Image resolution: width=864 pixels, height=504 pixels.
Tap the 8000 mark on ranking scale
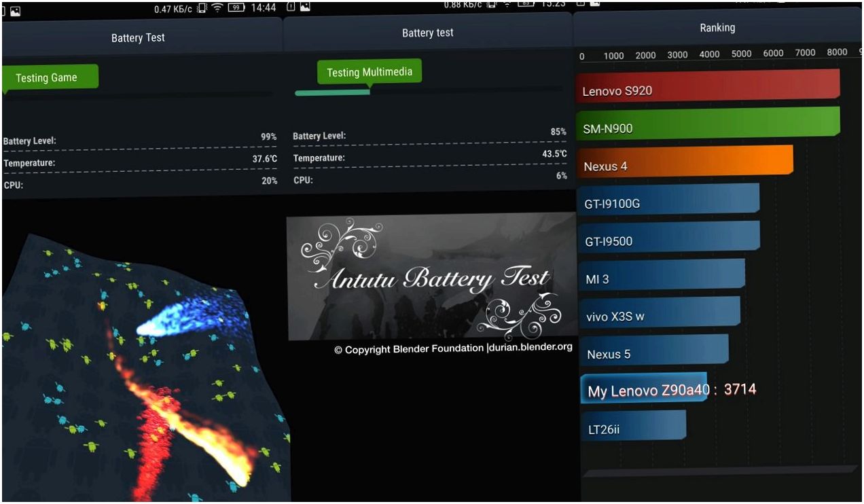coord(837,52)
